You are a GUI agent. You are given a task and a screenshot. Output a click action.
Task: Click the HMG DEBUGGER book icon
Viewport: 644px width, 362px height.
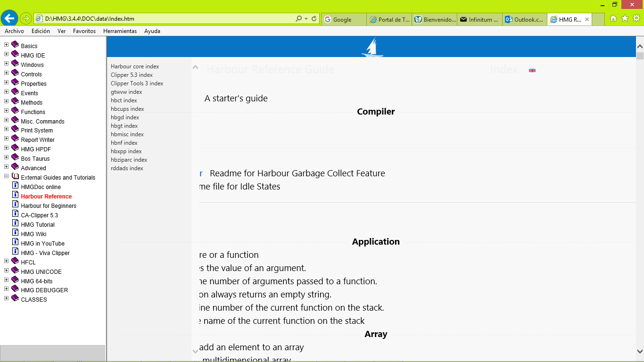[x=15, y=289]
